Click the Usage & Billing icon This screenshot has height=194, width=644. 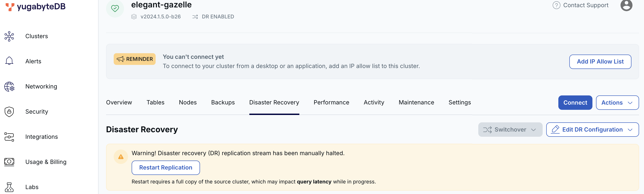[x=9, y=162]
